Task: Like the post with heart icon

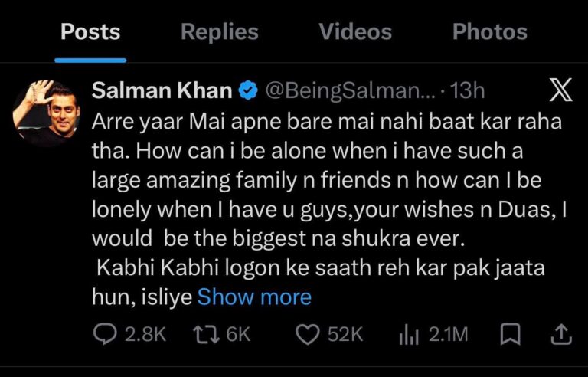Action: [308, 334]
